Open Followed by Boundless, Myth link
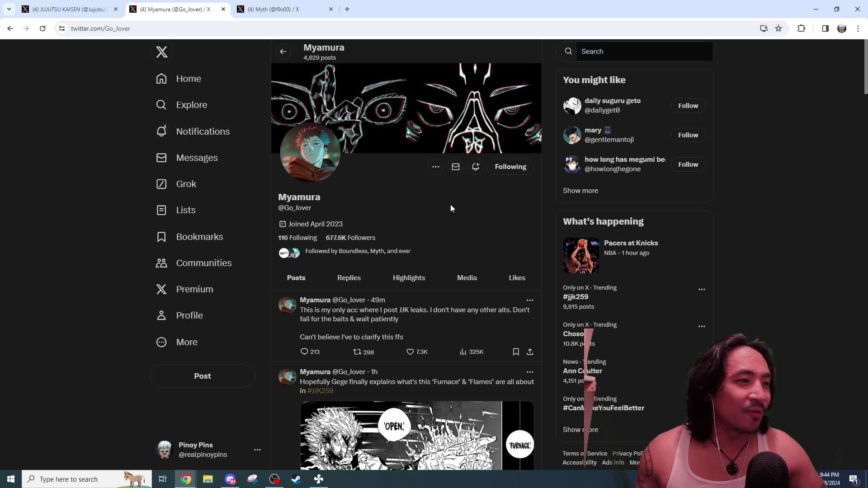 pyautogui.click(x=358, y=251)
